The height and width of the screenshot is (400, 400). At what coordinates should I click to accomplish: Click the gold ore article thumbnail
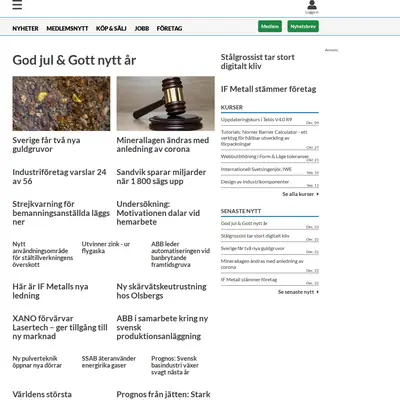(x=61, y=103)
